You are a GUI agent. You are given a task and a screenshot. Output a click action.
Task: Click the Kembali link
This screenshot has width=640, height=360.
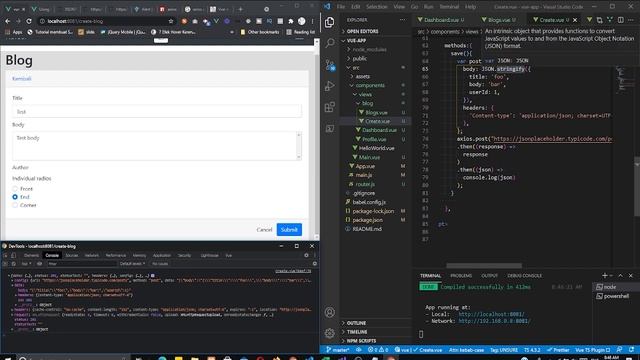coord(22,78)
